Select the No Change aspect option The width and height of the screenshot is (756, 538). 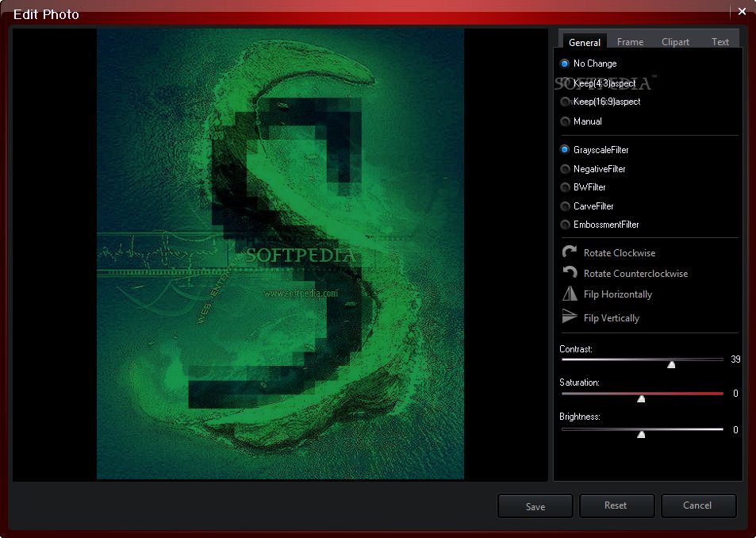pos(588,63)
